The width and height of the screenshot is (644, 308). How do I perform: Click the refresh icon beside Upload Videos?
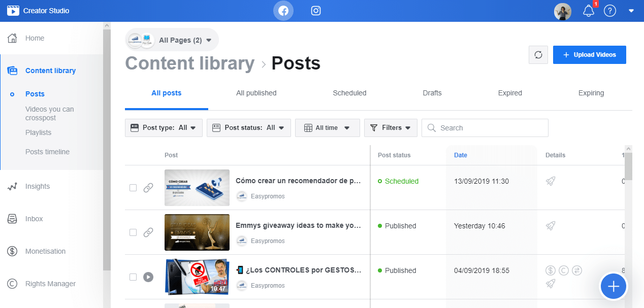[538, 55]
